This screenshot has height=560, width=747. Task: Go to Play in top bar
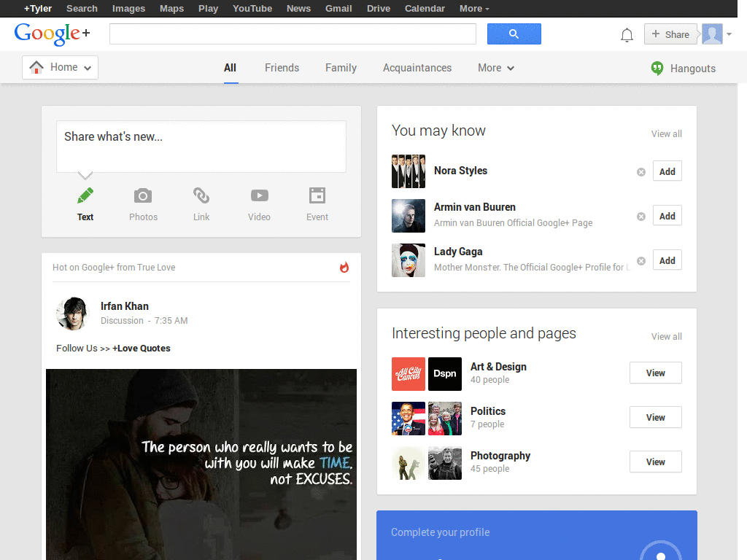[x=208, y=9]
